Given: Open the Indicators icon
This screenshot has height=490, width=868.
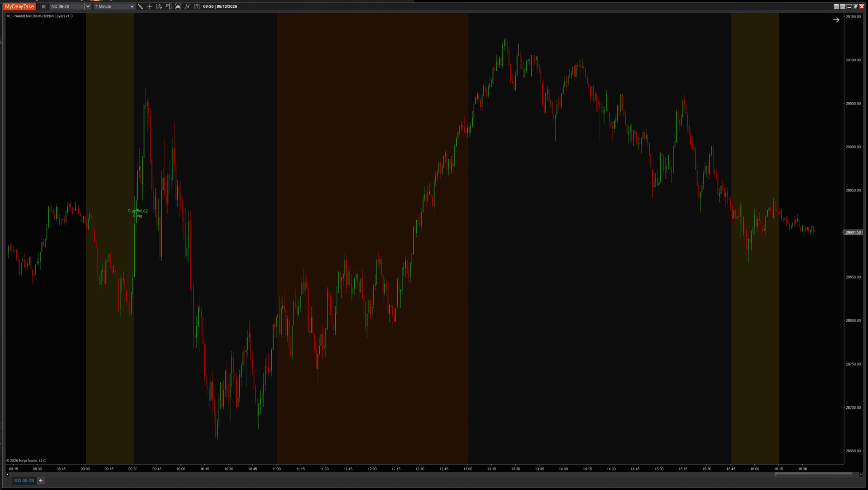Looking at the screenshot, I should [x=188, y=6].
